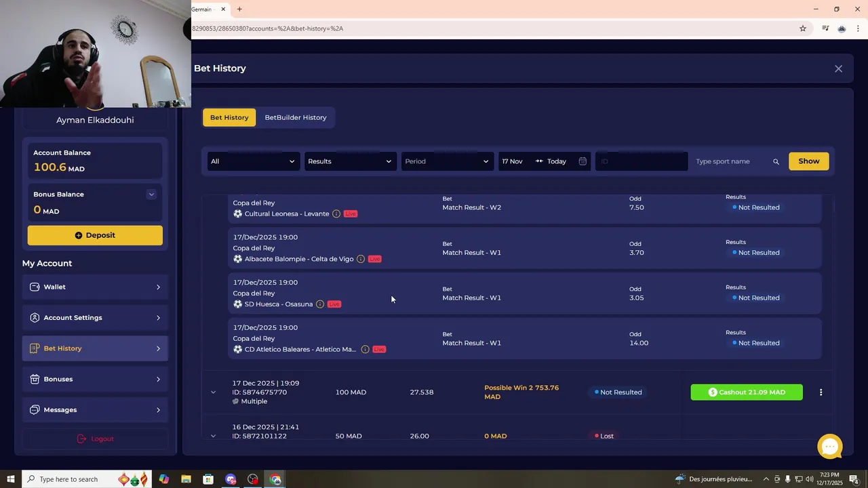Click the yellow Show button
The width and height of the screenshot is (868, 488).
click(x=808, y=161)
